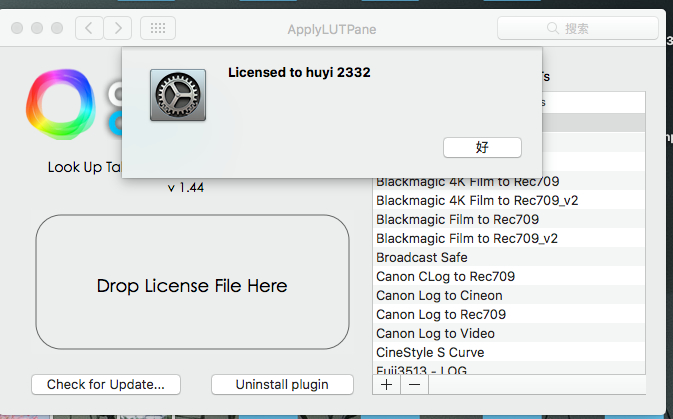Confirm the license dialog with 好

[x=482, y=147]
